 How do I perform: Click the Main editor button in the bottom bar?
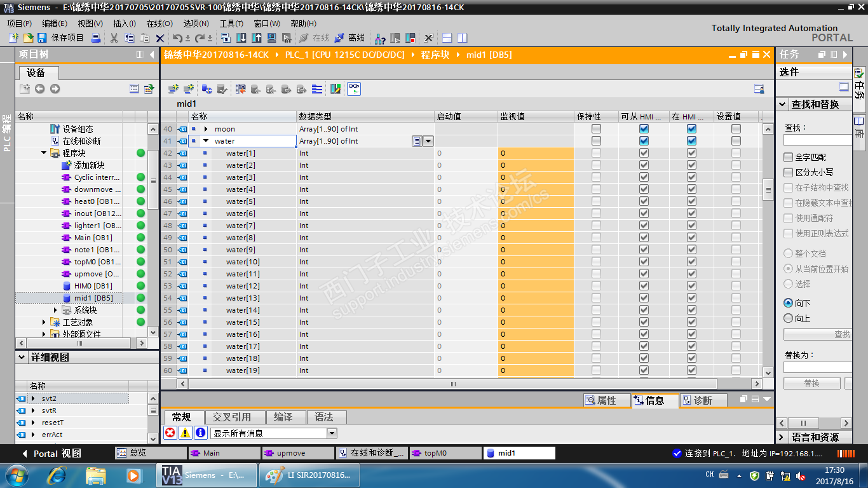[224, 453]
